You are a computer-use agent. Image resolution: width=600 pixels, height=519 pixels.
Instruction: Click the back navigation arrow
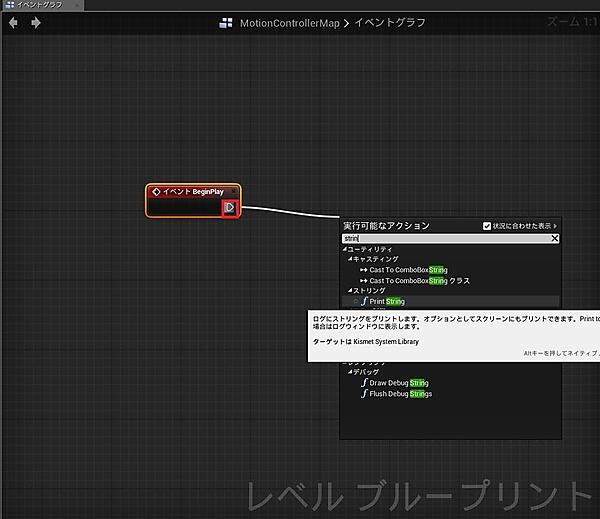(x=14, y=22)
